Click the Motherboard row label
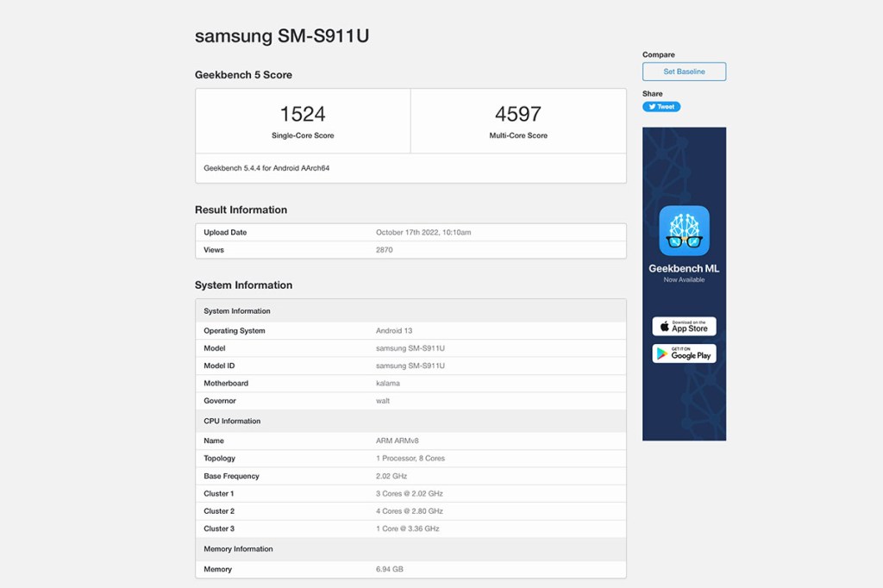Image resolution: width=883 pixels, height=588 pixels. tap(226, 383)
